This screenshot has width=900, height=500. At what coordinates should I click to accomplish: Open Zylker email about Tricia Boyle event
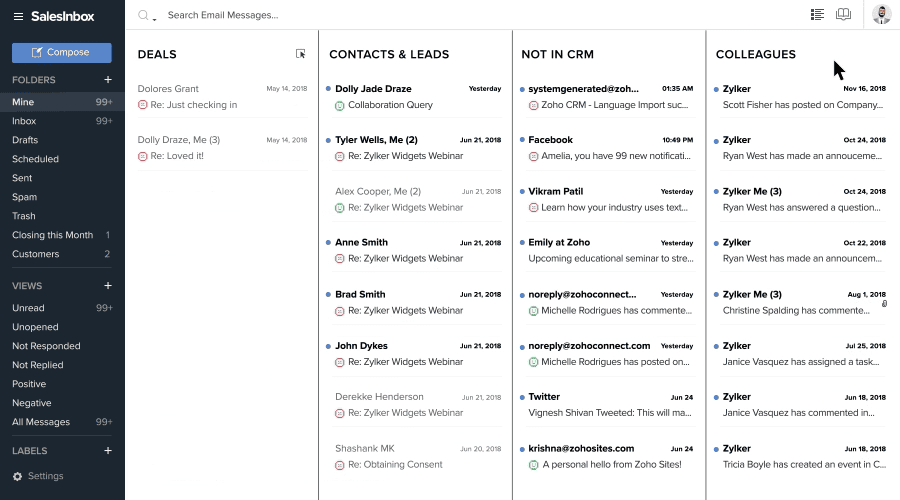click(x=800, y=456)
